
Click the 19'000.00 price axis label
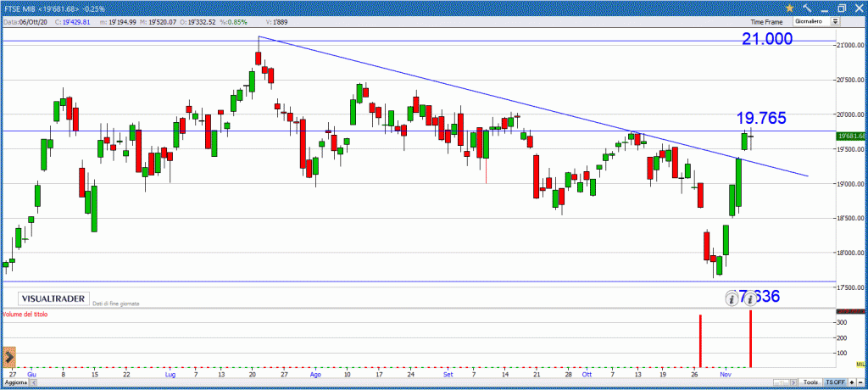pyautogui.click(x=851, y=184)
